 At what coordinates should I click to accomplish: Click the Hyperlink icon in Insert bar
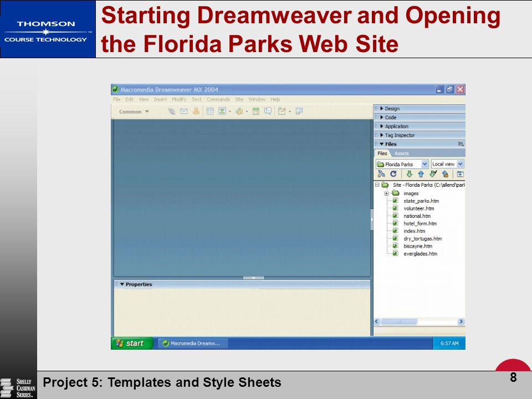(172, 111)
